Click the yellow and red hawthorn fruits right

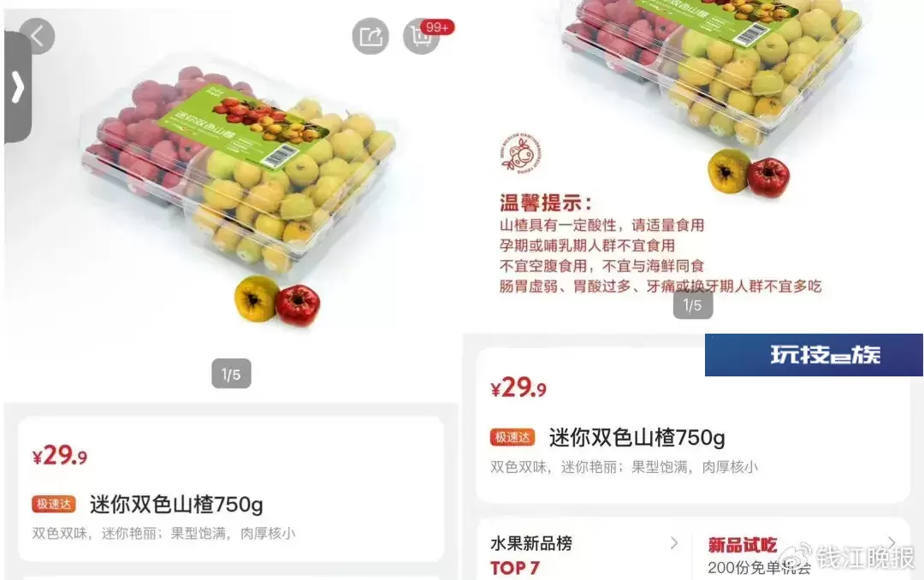coord(749,174)
